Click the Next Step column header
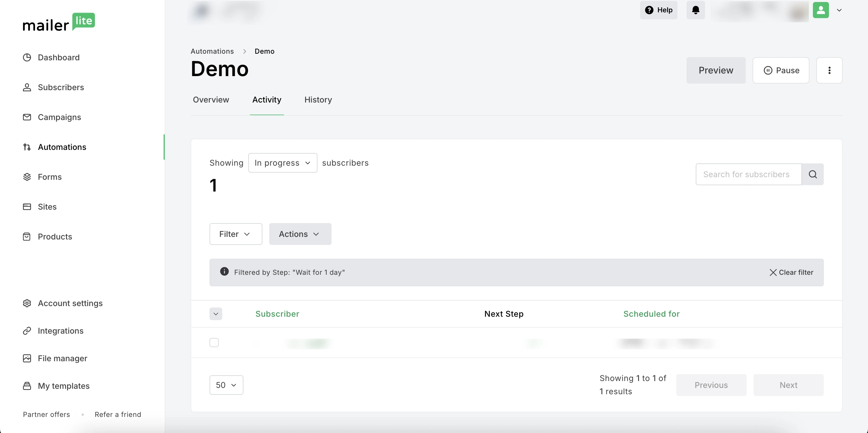The width and height of the screenshot is (868, 433). [504, 314]
